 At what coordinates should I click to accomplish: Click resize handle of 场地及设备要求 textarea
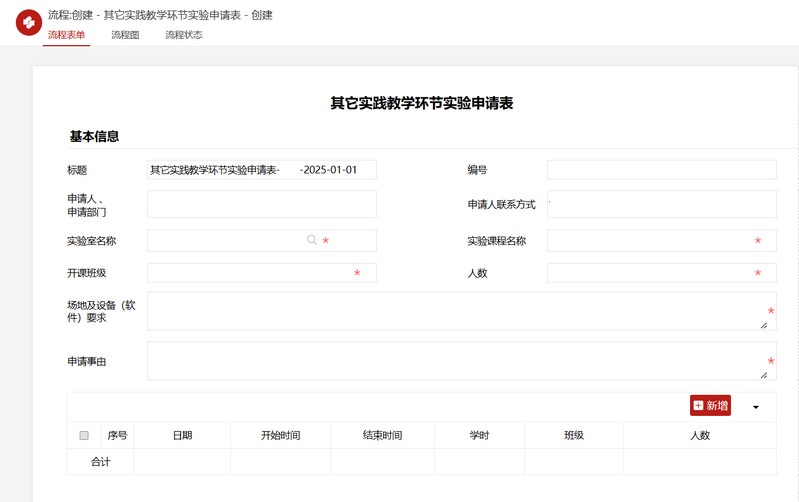coord(764,325)
